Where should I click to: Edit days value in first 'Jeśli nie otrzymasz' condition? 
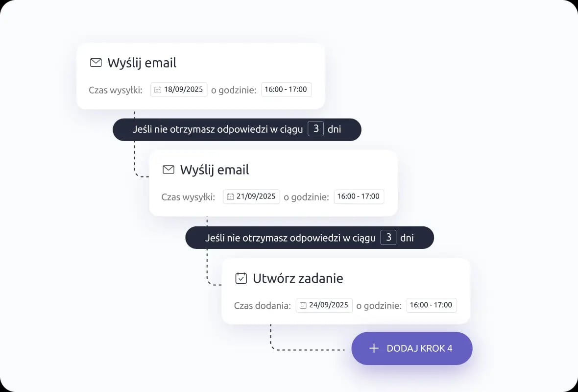(x=315, y=129)
